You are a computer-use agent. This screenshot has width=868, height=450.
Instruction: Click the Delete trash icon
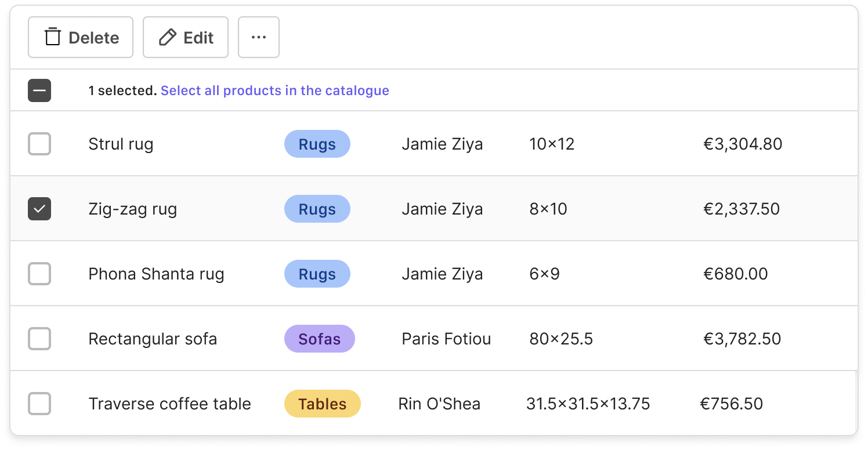pyautogui.click(x=53, y=37)
